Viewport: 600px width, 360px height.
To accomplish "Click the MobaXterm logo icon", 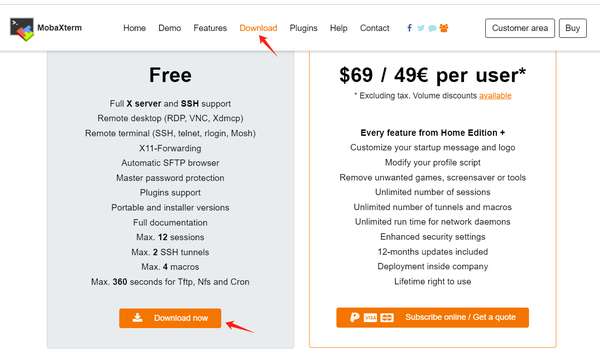I will point(22,29).
